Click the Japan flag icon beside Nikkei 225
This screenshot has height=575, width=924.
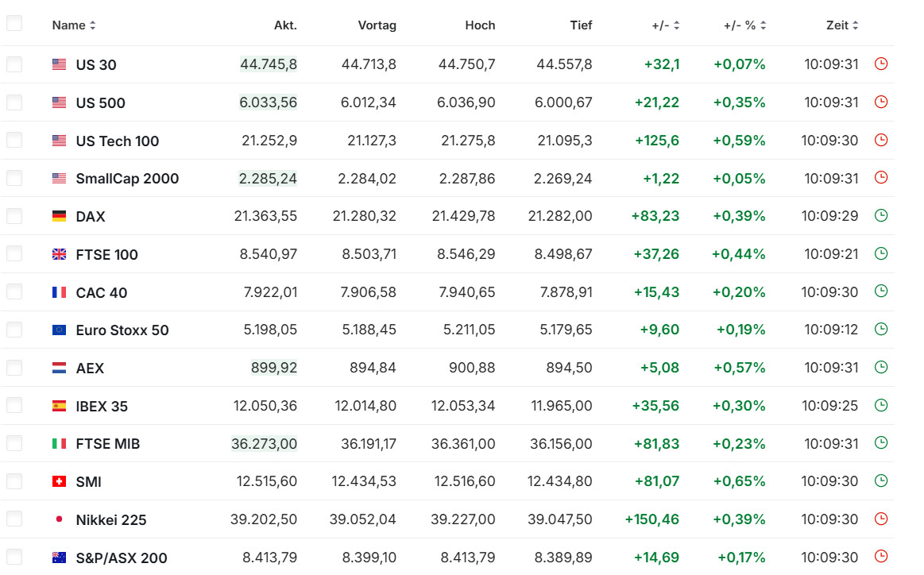pos(59,520)
